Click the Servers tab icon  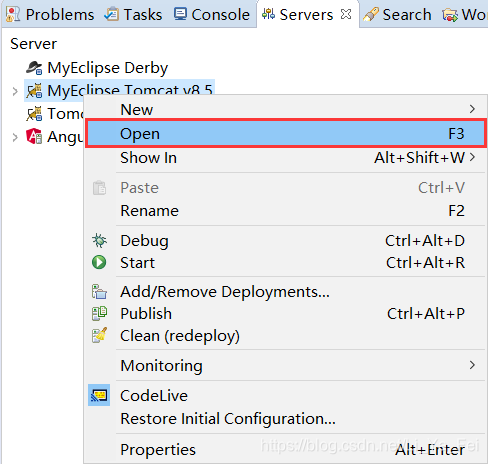(x=268, y=14)
